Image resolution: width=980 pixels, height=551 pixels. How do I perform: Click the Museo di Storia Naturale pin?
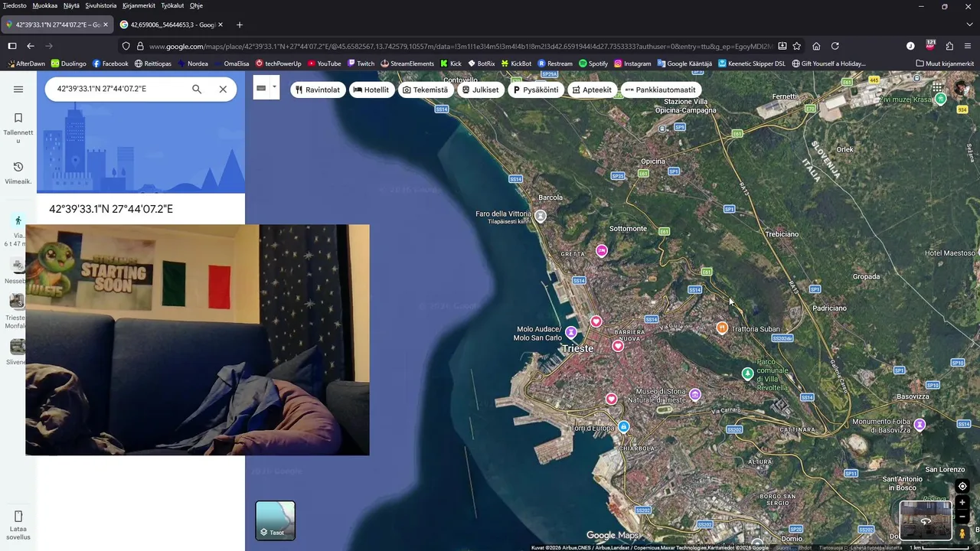click(x=695, y=395)
